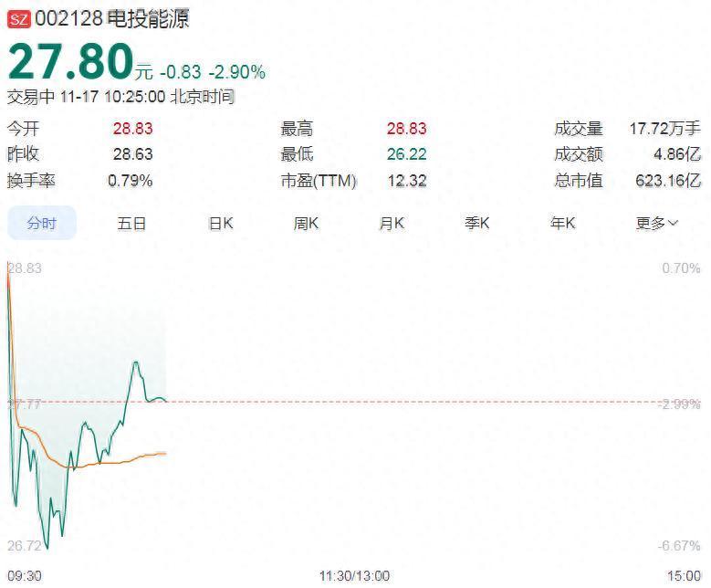Click the -2.90% change percentage
The image size is (711, 588).
(x=237, y=72)
